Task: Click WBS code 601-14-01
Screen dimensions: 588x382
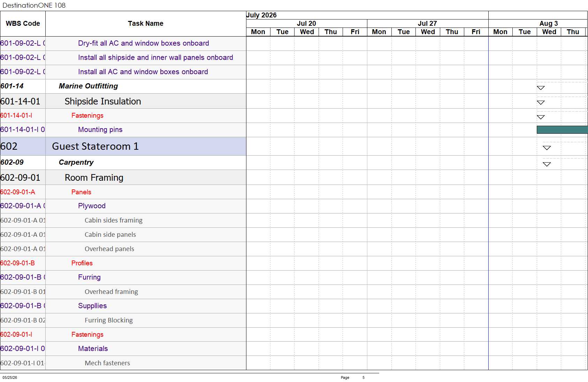Action: pyautogui.click(x=20, y=101)
